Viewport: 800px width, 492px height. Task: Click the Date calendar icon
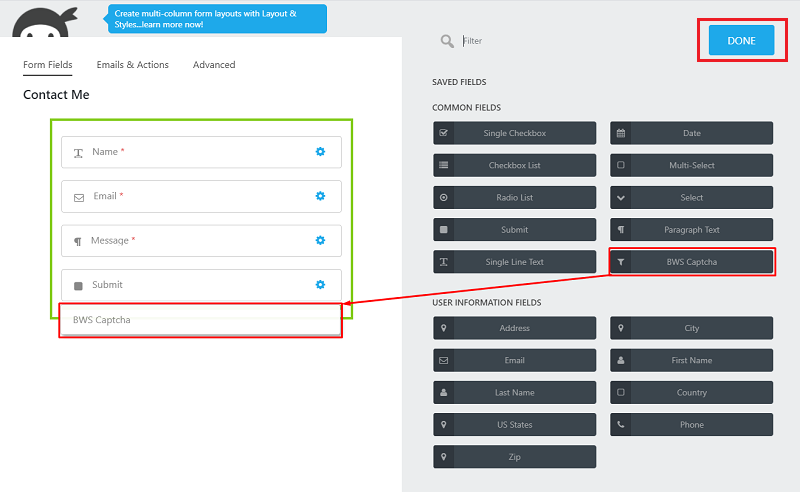coord(621,133)
